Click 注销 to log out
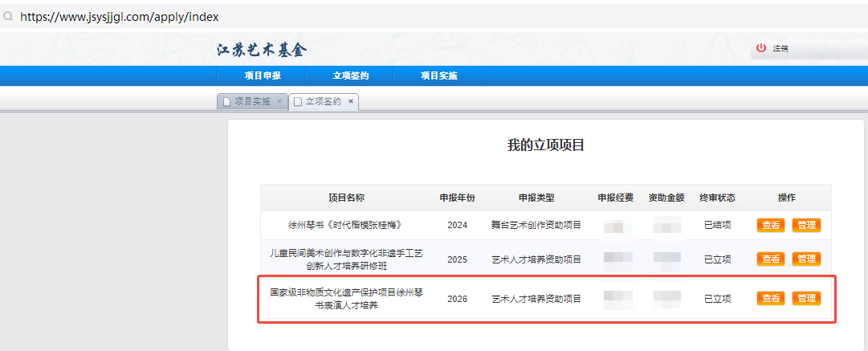This screenshot has height=351, width=868. 780,49
